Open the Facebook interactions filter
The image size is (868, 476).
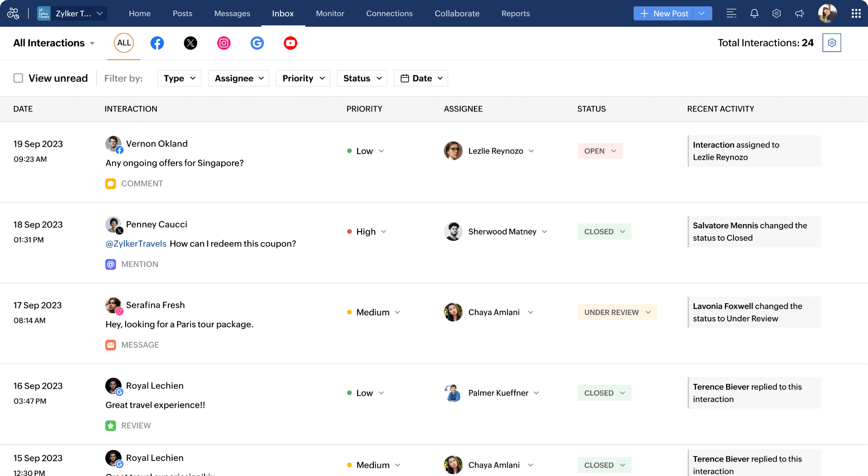coord(157,43)
